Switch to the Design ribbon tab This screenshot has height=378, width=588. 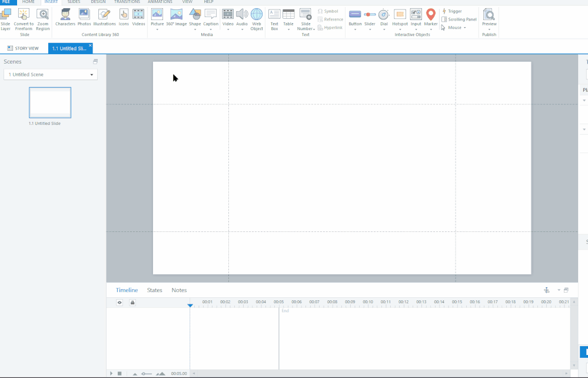[x=98, y=2]
